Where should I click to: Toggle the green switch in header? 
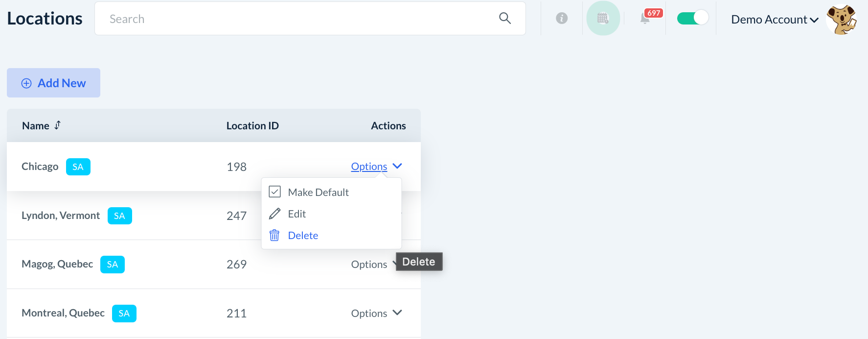692,18
